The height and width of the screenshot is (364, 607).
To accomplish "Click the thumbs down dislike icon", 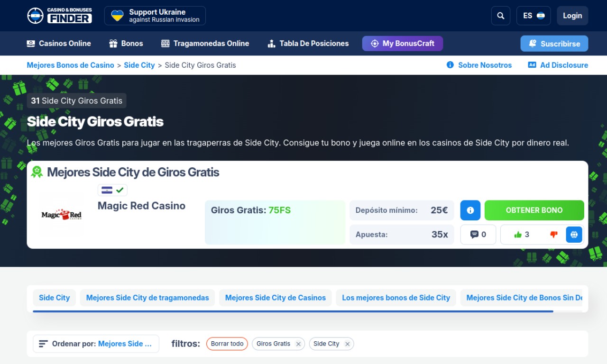I will [553, 235].
